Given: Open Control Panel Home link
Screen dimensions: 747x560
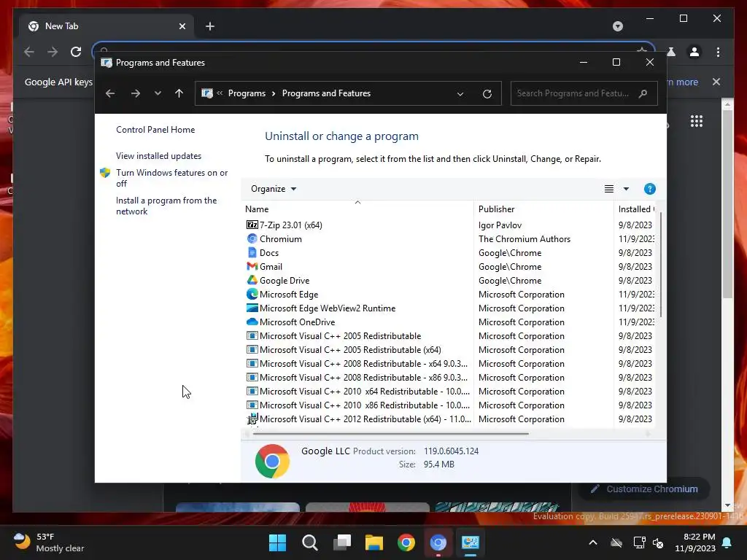Looking at the screenshot, I should coord(155,130).
